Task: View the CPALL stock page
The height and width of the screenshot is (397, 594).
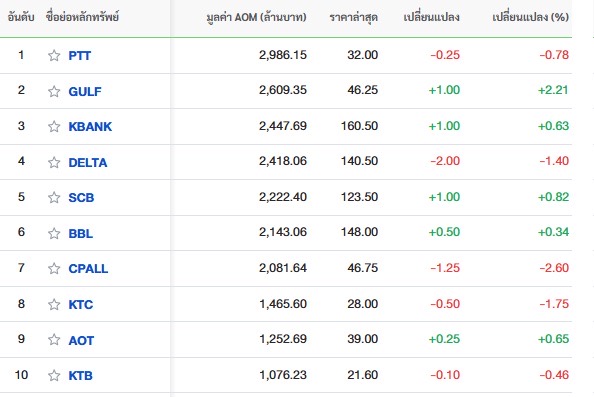Action: 88,268
